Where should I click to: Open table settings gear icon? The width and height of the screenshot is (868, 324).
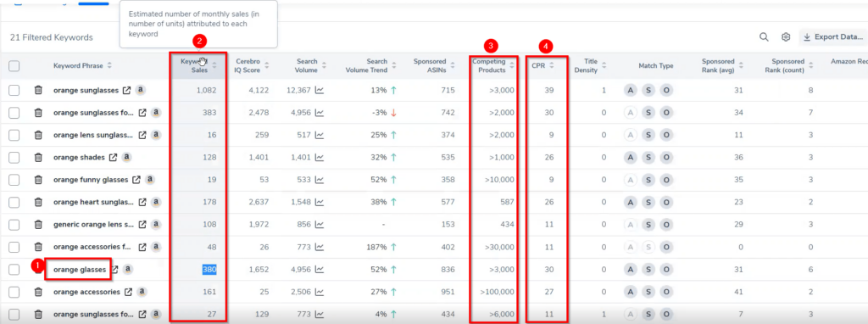pos(786,37)
